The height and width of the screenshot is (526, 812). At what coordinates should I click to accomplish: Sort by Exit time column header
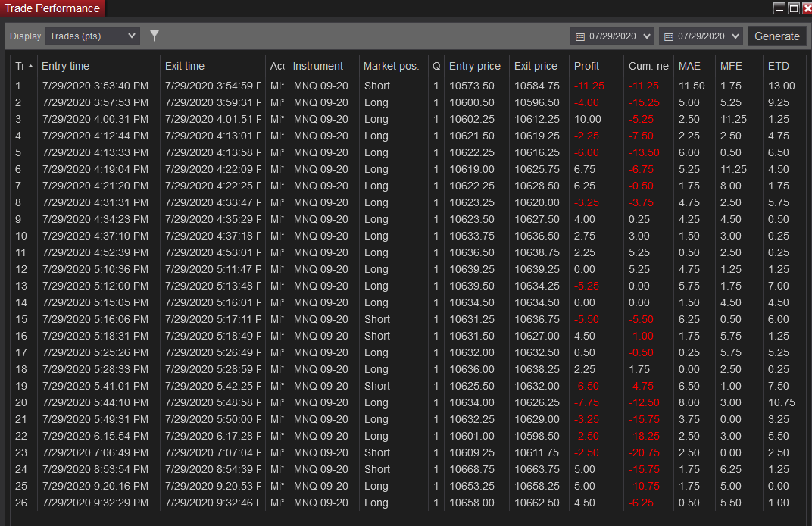pos(213,67)
